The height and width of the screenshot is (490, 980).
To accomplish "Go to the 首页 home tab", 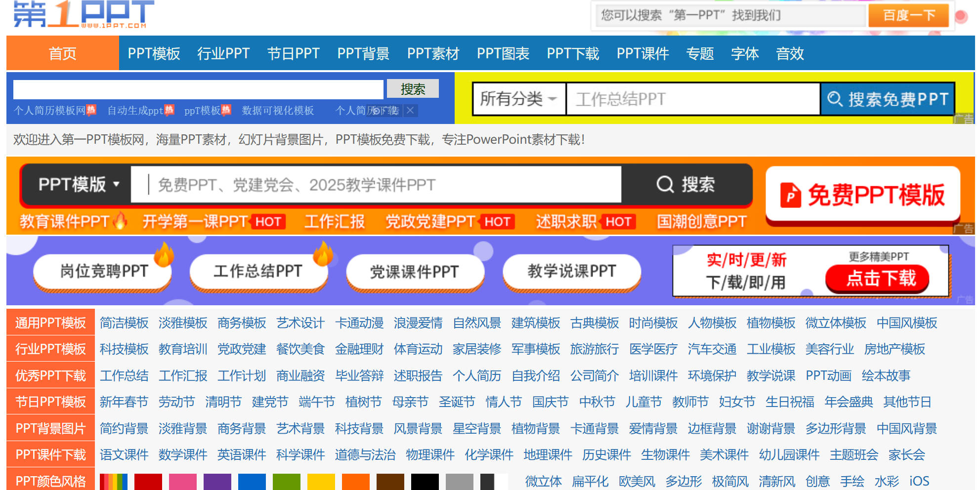I will coord(62,53).
